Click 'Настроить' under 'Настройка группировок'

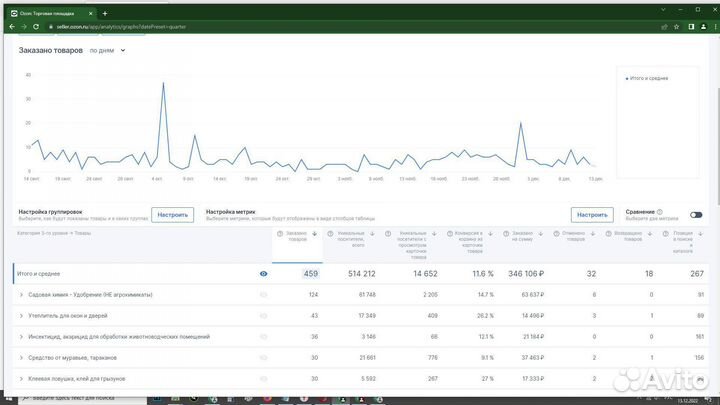tap(172, 215)
